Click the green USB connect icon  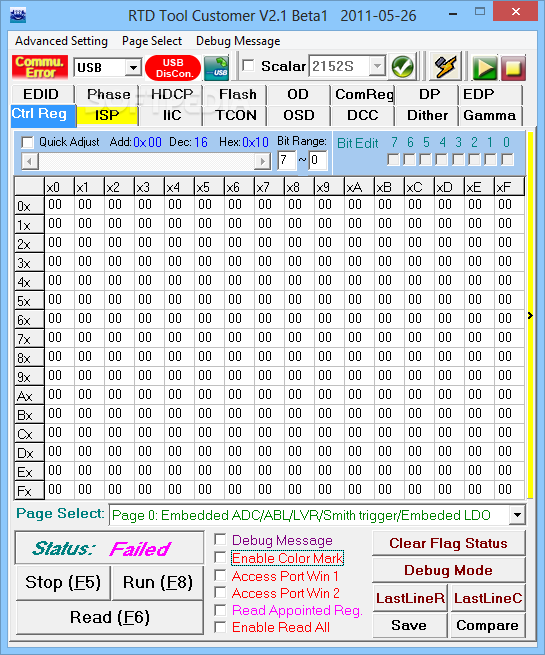(x=217, y=68)
